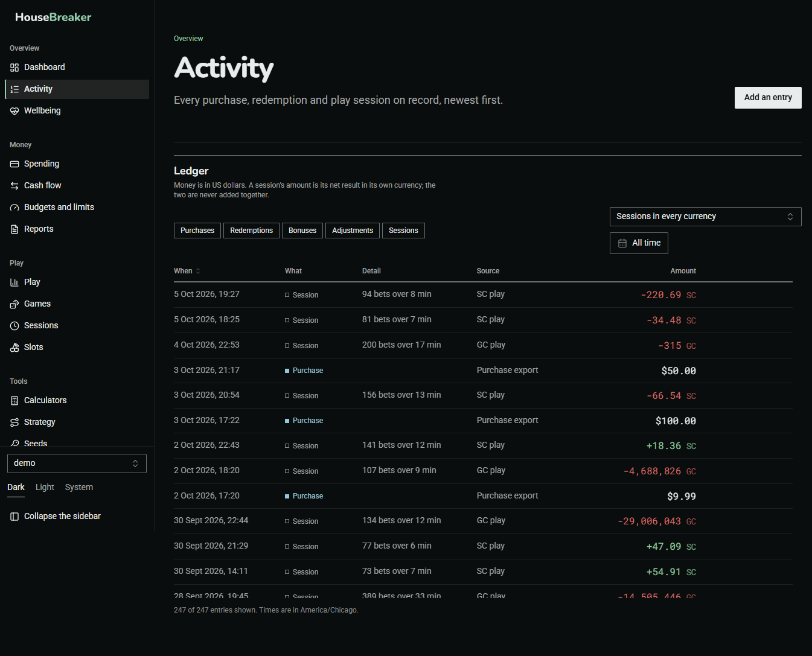Click the 200 bets over 17 min detail
Image resolution: width=812 pixels, height=656 pixels.
tap(401, 345)
